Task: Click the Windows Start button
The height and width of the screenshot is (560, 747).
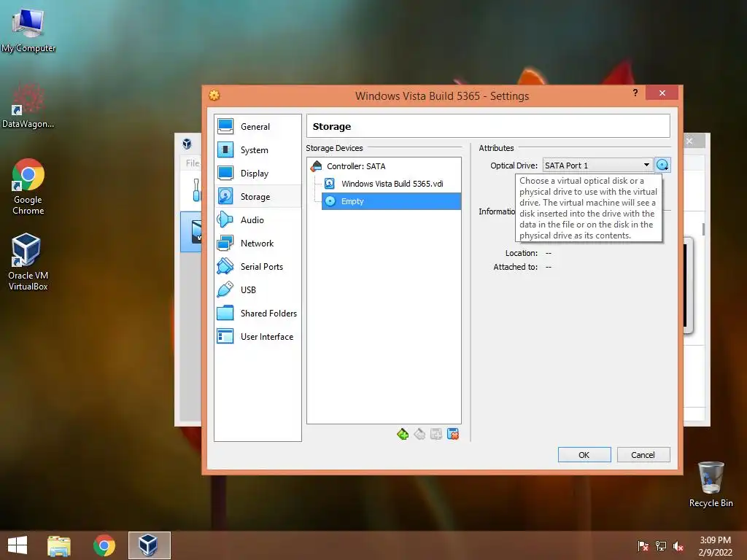Action: [18, 545]
